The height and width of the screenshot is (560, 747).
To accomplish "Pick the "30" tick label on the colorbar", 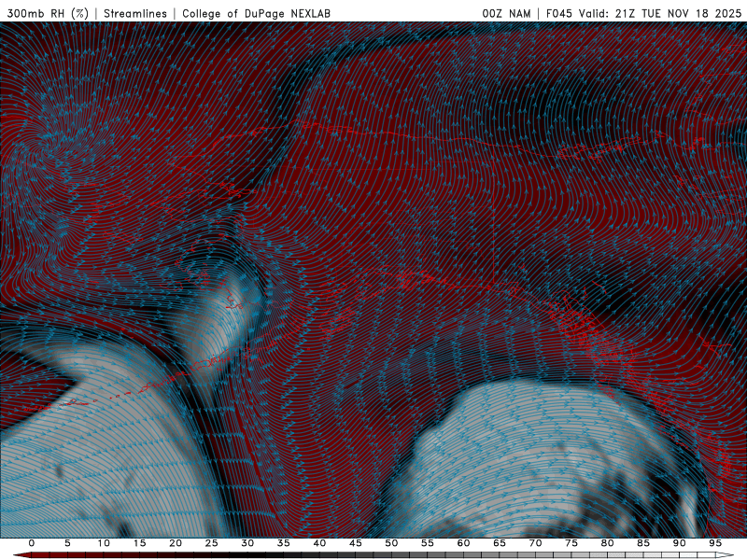I will (247, 543).
